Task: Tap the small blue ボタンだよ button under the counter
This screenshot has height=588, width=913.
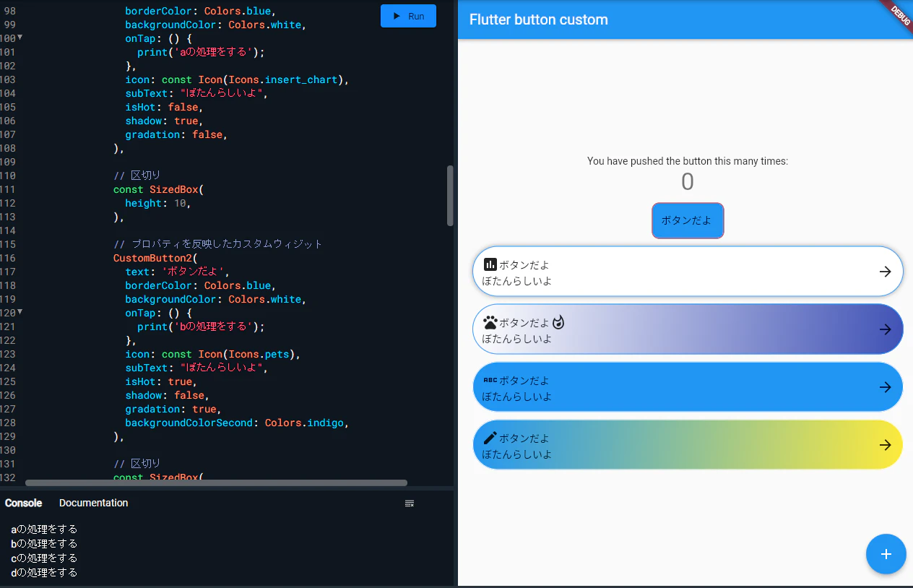Action: pyautogui.click(x=688, y=220)
